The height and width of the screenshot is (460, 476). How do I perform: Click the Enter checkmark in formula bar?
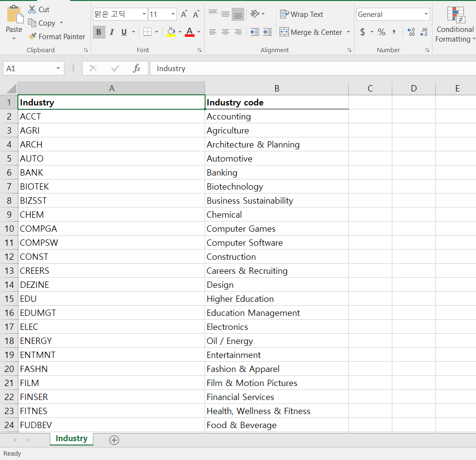point(115,68)
